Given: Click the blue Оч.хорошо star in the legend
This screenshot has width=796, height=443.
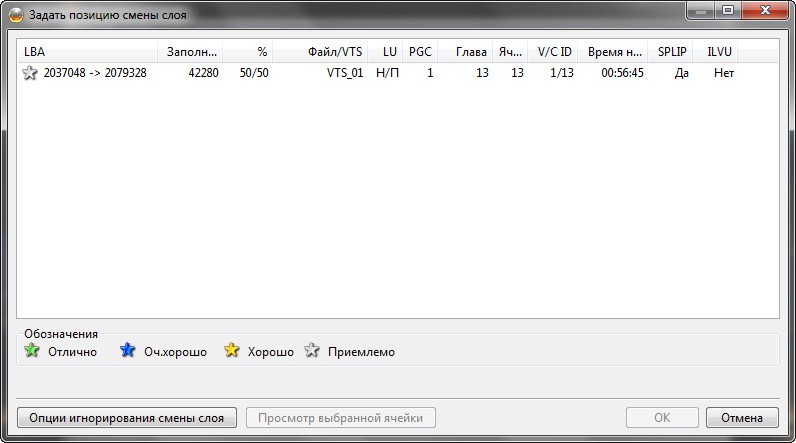Looking at the screenshot, I should [127, 350].
